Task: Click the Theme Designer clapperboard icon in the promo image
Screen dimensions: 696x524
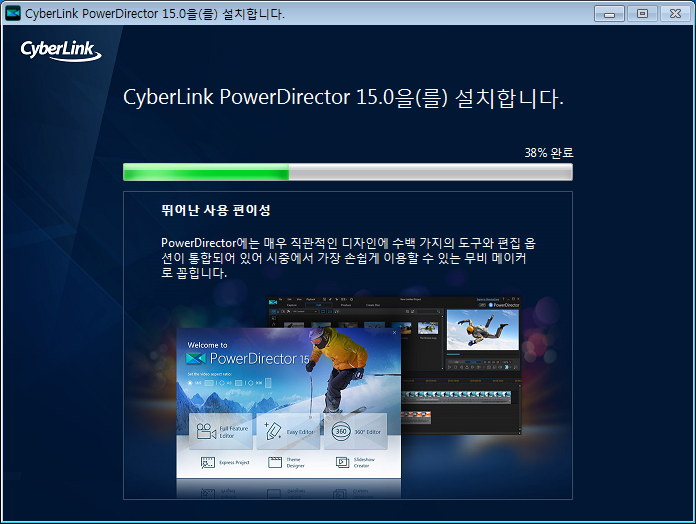Action: point(275,462)
